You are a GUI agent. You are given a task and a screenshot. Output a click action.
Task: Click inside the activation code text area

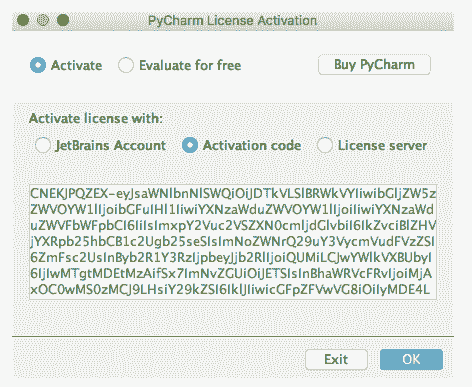[233, 242]
